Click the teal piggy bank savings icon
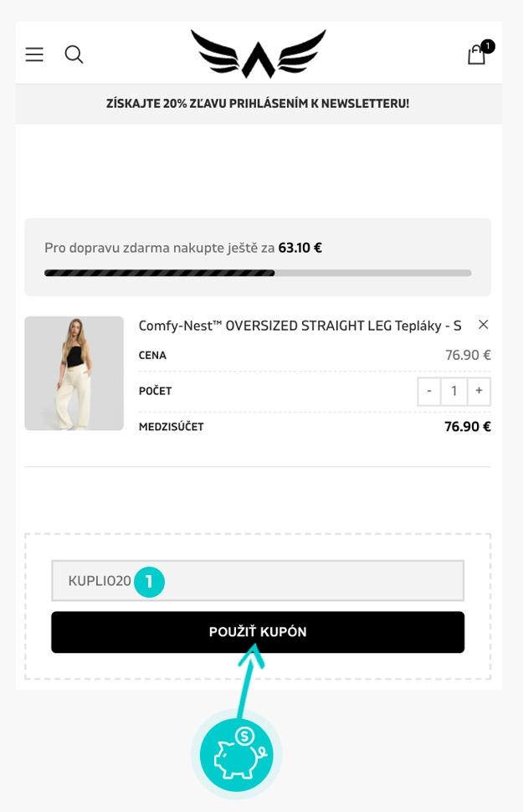The height and width of the screenshot is (812, 523). click(236, 754)
